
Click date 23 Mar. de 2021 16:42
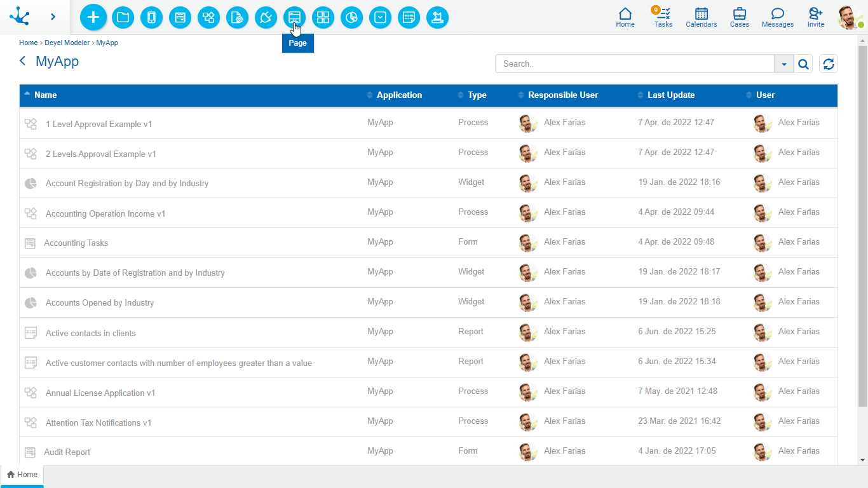click(x=679, y=421)
